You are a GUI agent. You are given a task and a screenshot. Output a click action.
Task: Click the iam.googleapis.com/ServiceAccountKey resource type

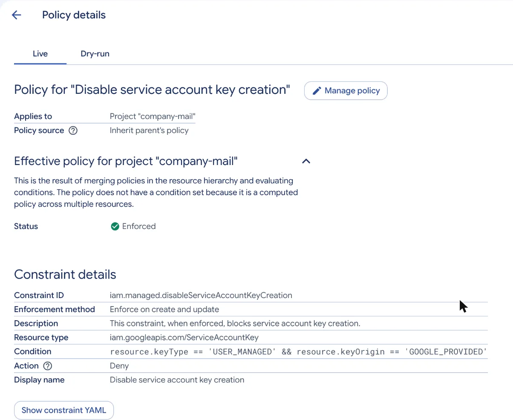point(184,338)
